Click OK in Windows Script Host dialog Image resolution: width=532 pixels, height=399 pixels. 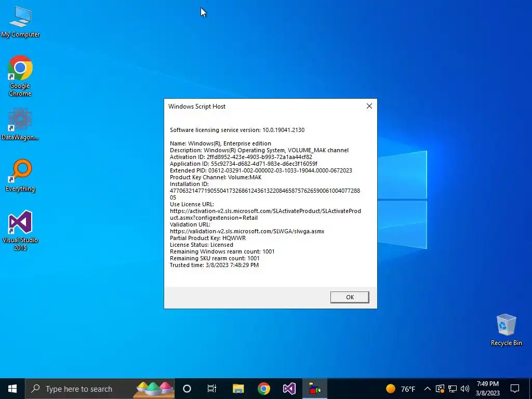tap(350, 297)
